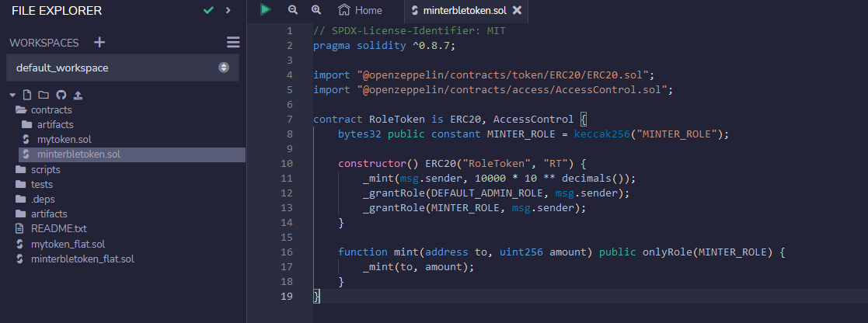Image resolution: width=868 pixels, height=323 pixels.
Task: Click 'onlyRole(MINTER_ROLE)' in the mint function
Action: pyautogui.click(x=707, y=252)
